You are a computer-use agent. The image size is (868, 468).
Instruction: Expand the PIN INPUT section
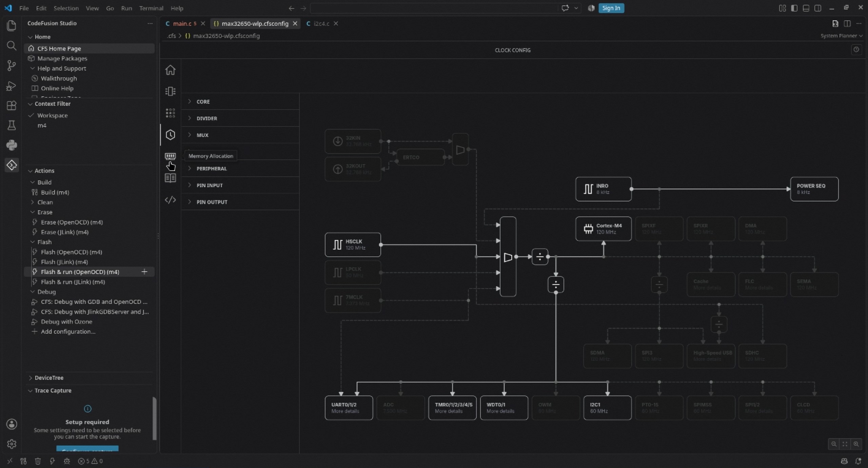click(240, 185)
